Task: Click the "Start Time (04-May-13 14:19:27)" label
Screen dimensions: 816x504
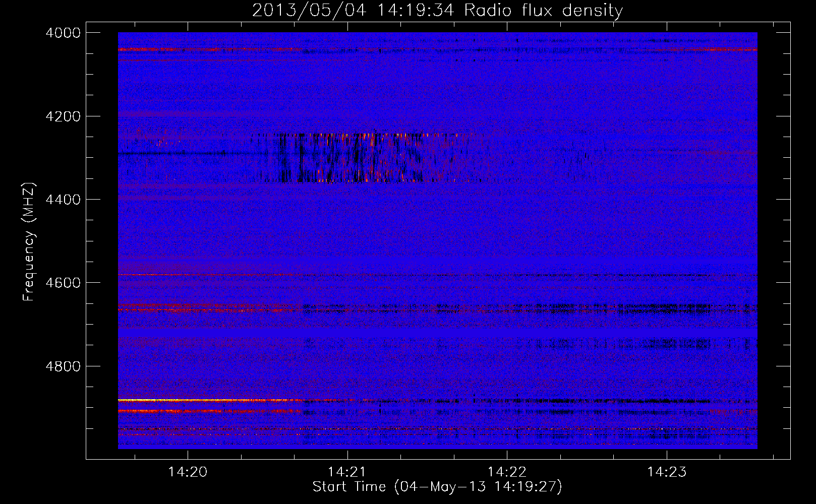Action: (x=437, y=487)
